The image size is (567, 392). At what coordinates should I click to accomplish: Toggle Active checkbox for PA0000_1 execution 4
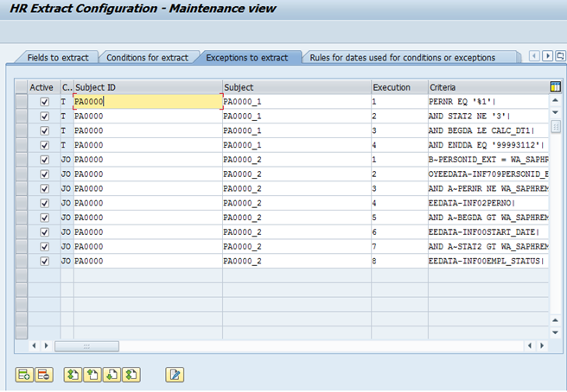click(x=44, y=145)
